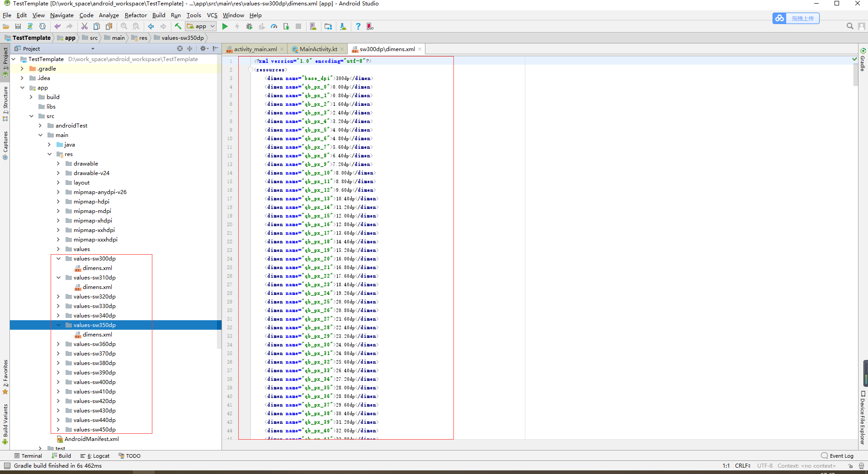Collapse the values-sw300dp folder

[x=58, y=259]
